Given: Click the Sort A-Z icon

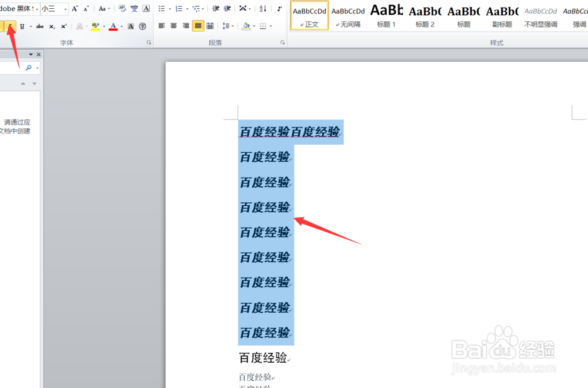Looking at the screenshot, I should [x=263, y=9].
